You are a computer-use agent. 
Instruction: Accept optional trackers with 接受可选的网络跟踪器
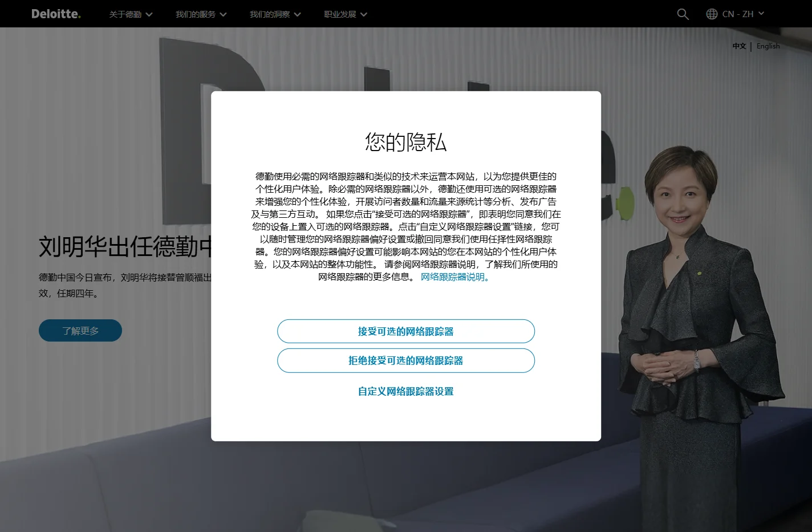(406, 331)
